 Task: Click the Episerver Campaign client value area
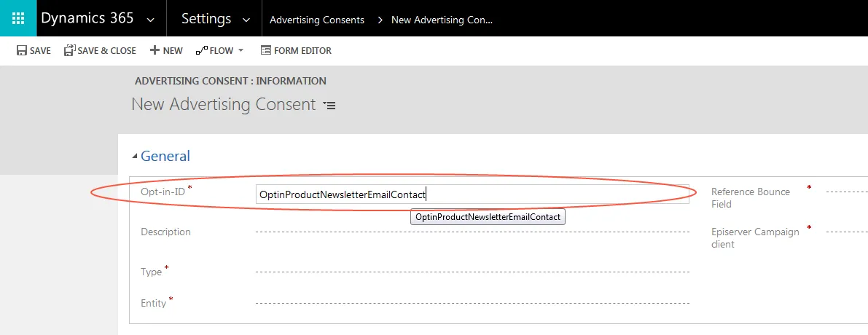click(x=846, y=232)
